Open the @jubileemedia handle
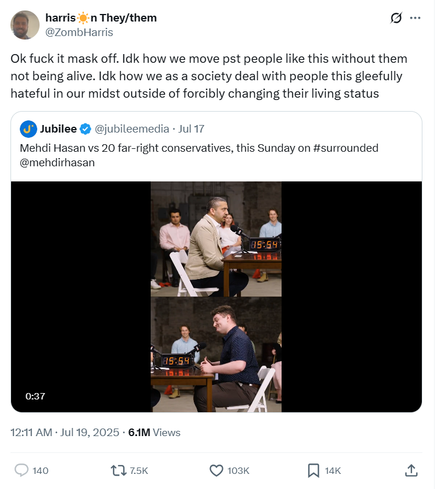This screenshot has width=448, height=489. point(132,129)
